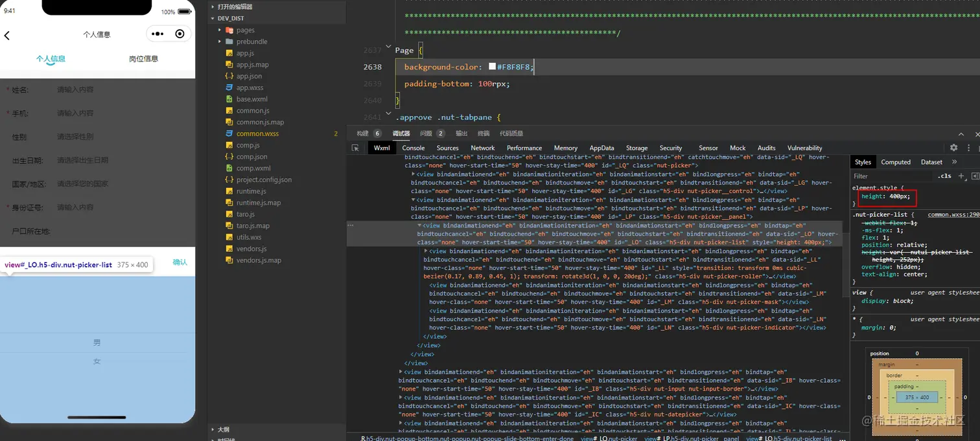Viewport: 980px width, 441px height.
Task: Select 女 in the gender picker
Action: 97,361
